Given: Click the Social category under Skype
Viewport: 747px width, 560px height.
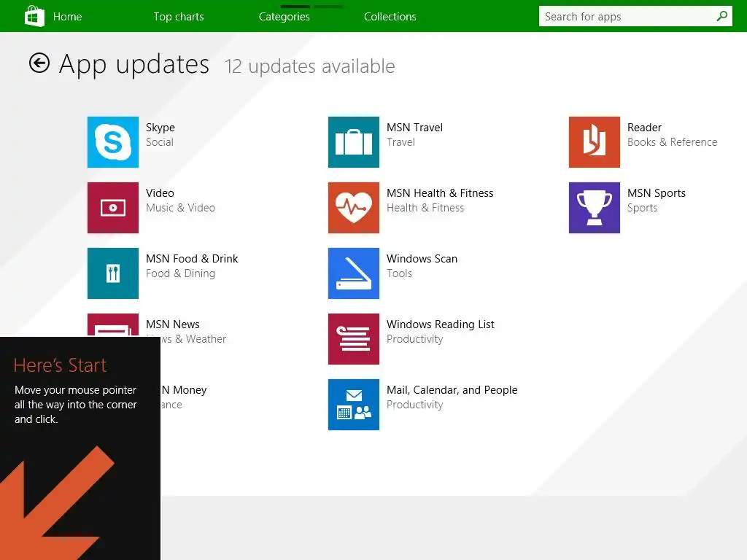Looking at the screenshot, I should click(160, 142).
